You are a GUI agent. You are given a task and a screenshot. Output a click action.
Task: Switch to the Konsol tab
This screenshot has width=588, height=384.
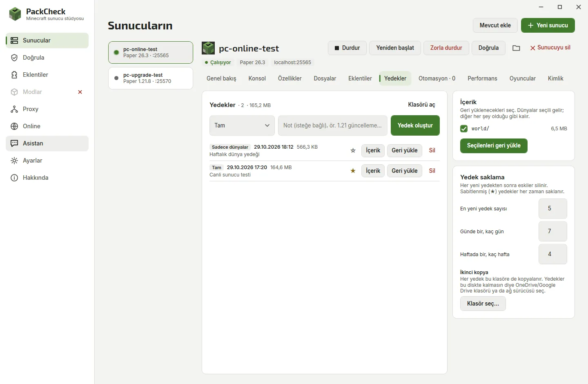click(x=257, y=78)
